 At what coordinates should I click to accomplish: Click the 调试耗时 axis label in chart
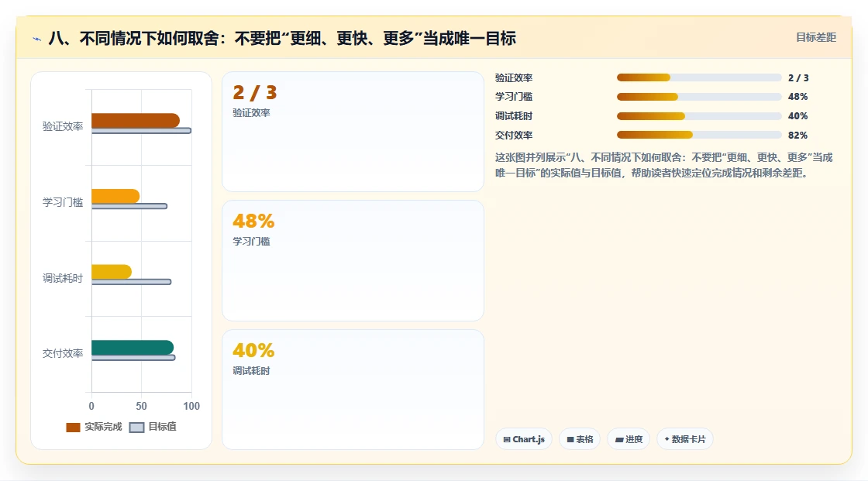(63, 278)
